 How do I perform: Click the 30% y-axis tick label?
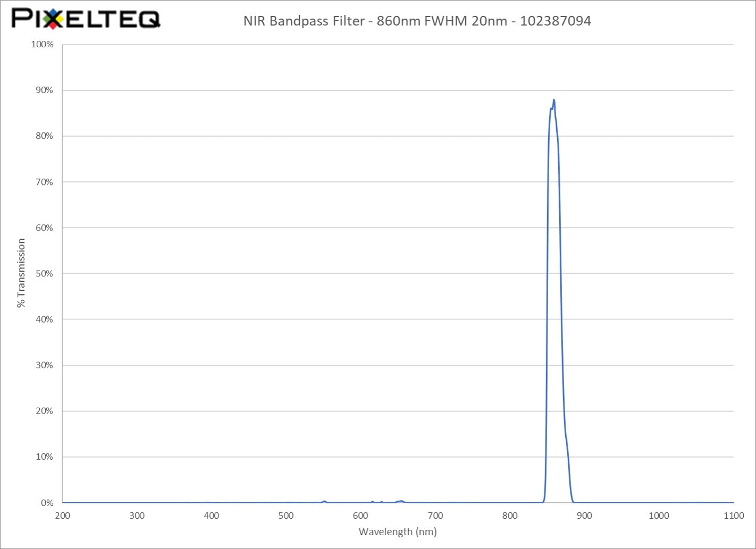click(x=44, y=365)
